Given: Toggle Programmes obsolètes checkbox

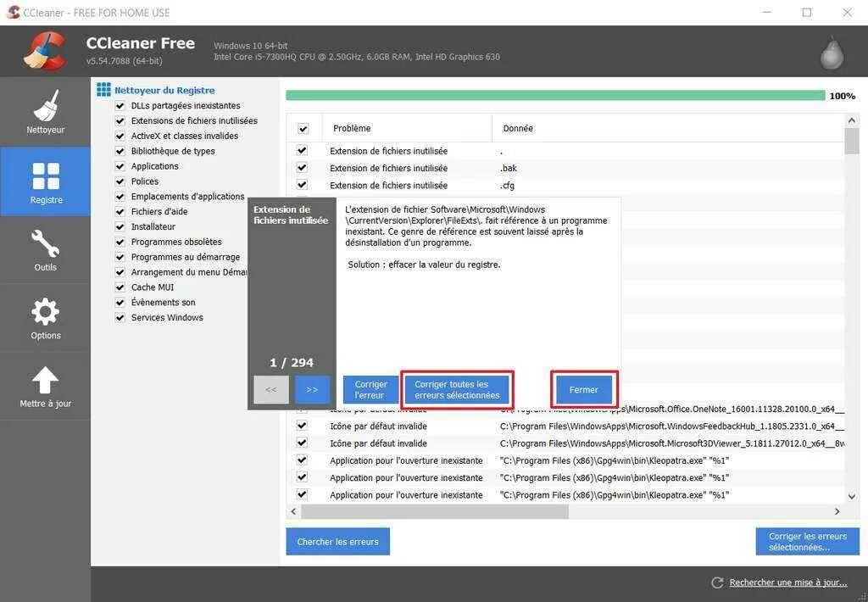Looking at the screenshot, I should (x=120, y=242).
